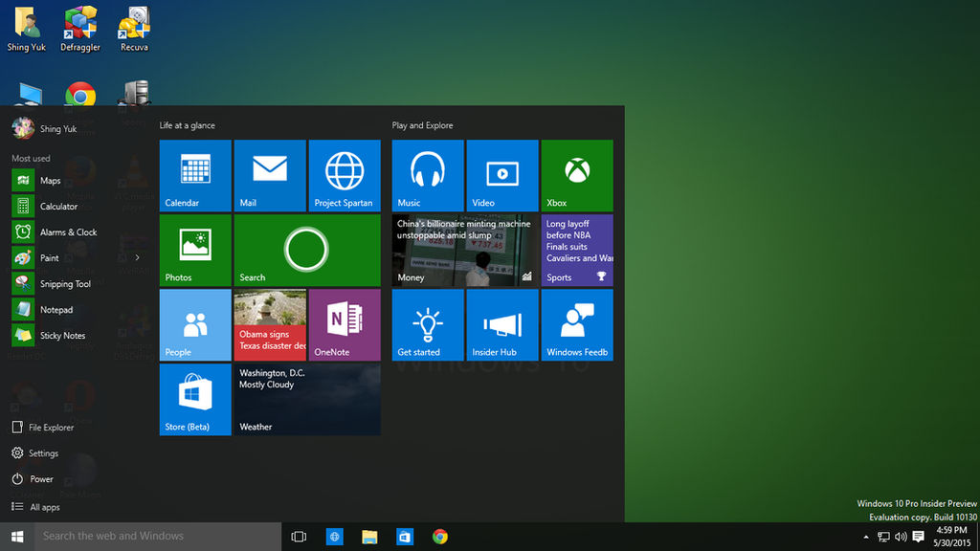The image size is (980, 551).
Task: Open the Photos tile
Action: (x=195, y=251)
